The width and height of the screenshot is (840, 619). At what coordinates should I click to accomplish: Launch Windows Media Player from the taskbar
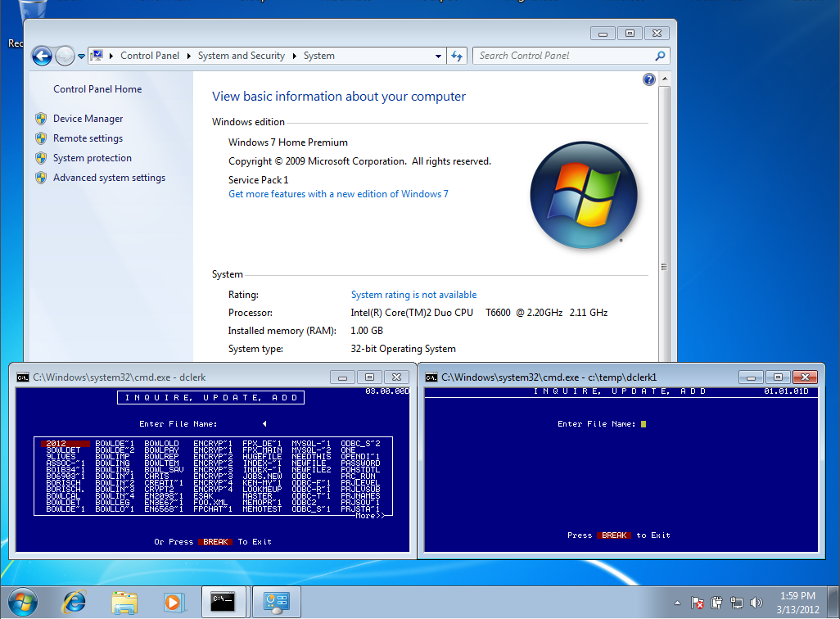pos(173,602)
